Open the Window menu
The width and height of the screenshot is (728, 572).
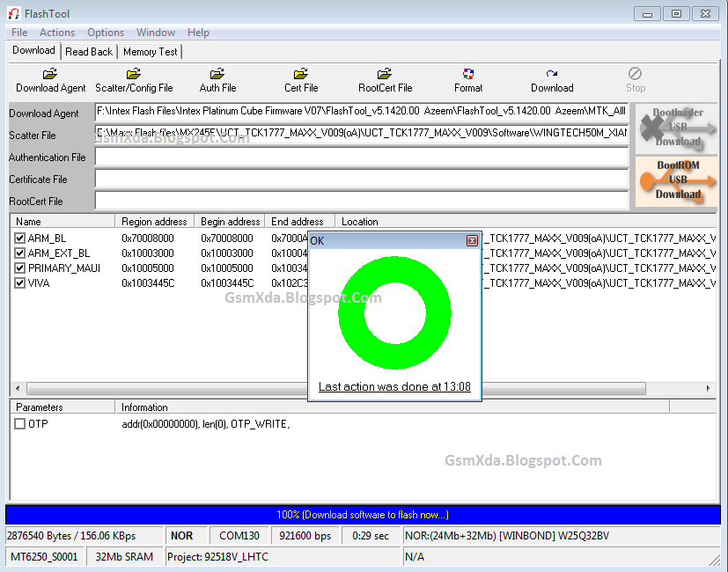coord(156,33)
